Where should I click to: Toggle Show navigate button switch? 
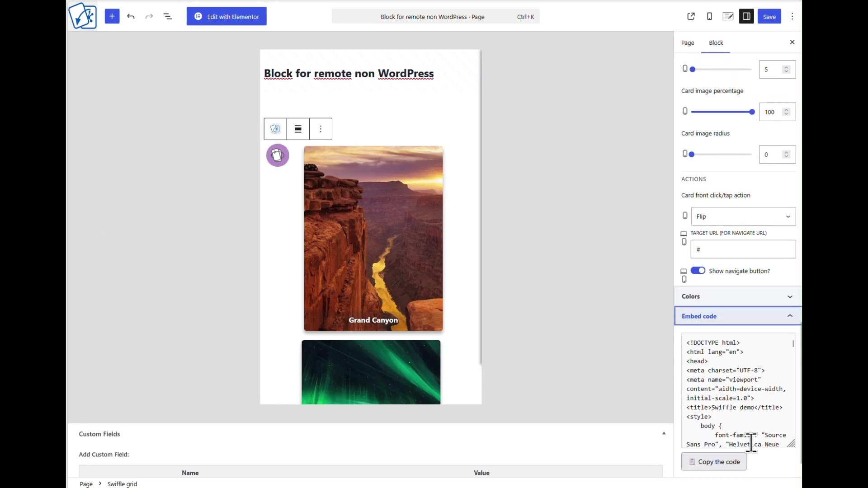pos(698,271)
